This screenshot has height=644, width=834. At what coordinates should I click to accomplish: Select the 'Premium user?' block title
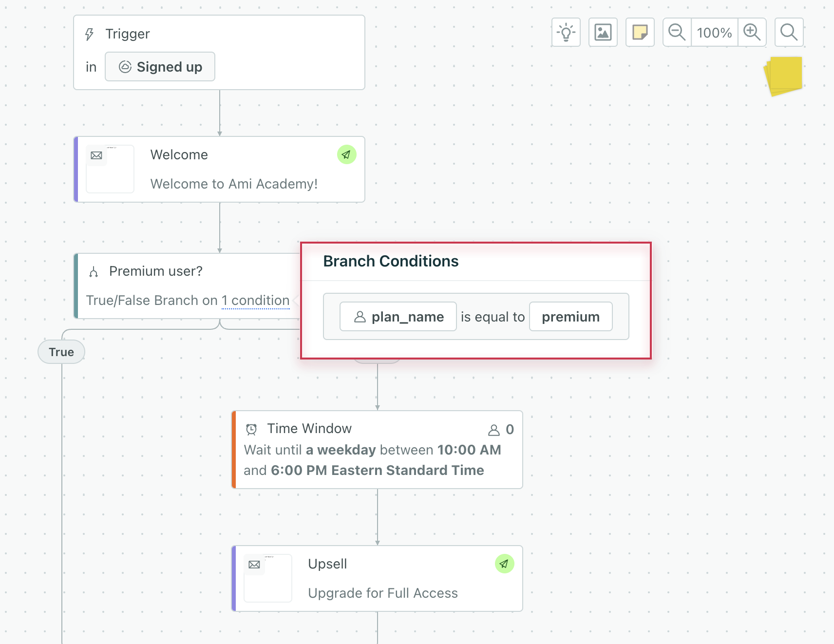tap(156, 271)
